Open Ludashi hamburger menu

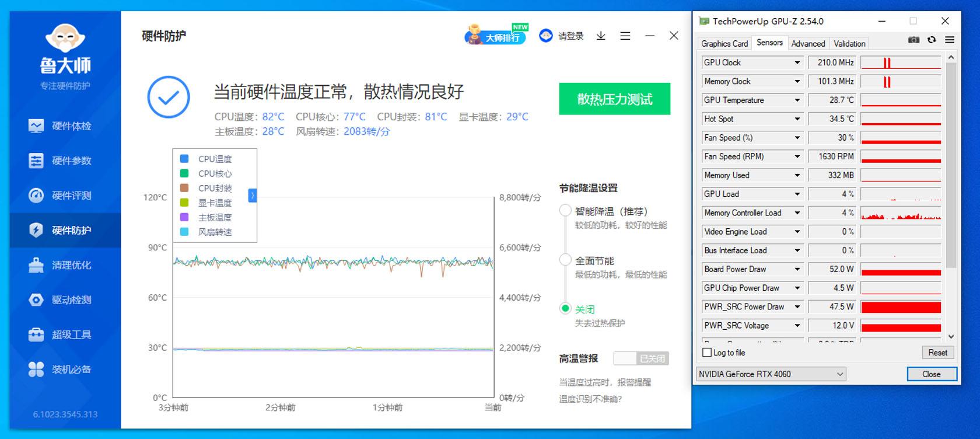coord(625,36)
